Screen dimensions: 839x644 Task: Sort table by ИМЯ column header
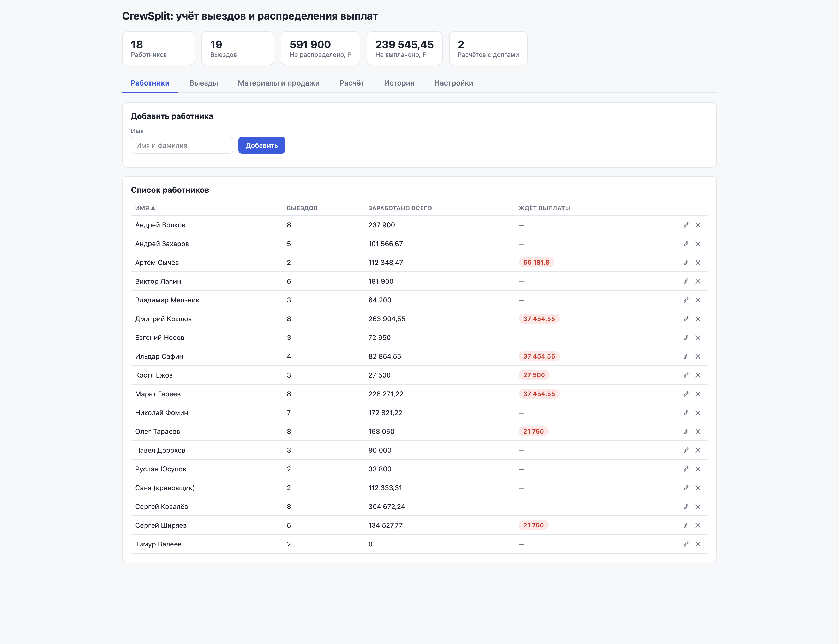point(145,208)
